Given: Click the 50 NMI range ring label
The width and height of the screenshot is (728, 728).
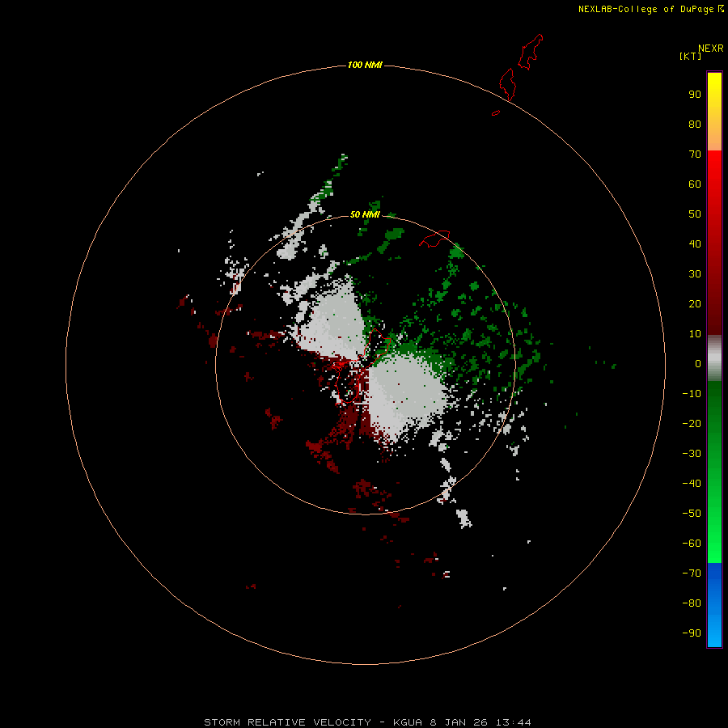Looking at the screenshot, I should tap(365, 214).
